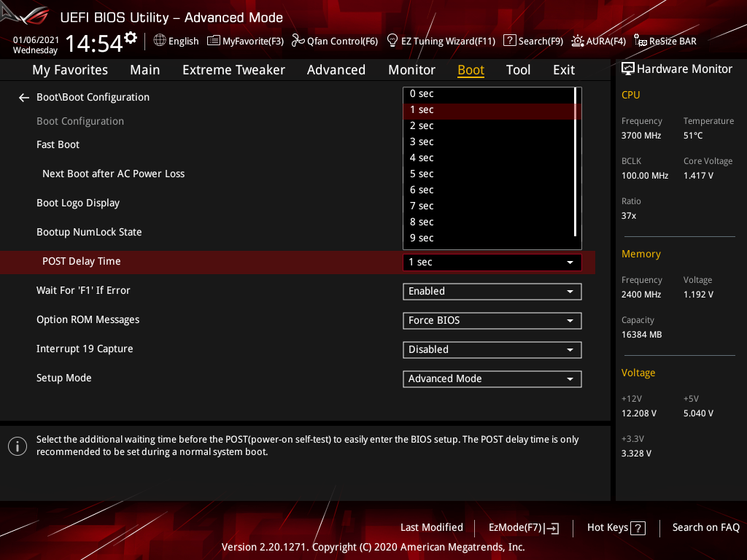Choose 2 sec in delay list
Screen dimensions: 747x560
[x=489, y=125]
